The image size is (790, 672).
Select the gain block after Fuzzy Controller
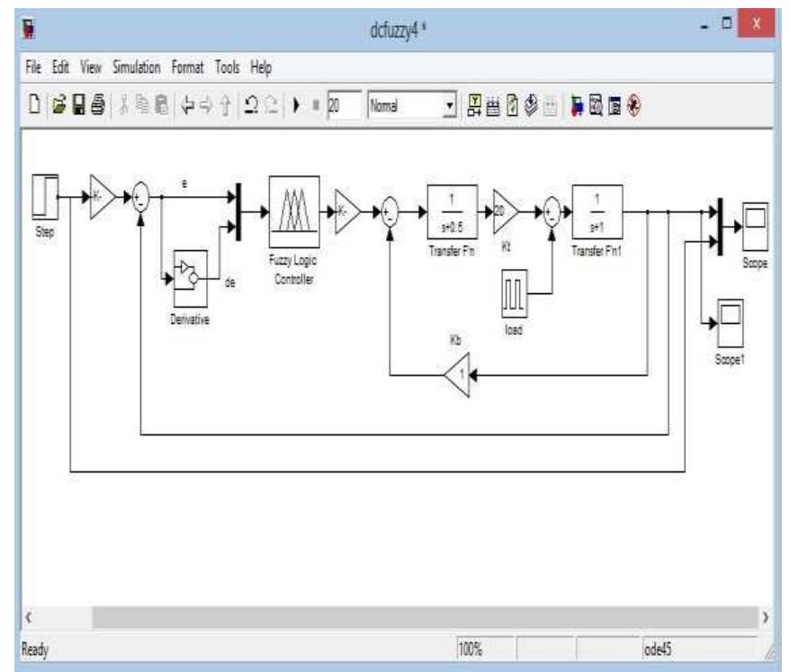tap(346, 211)
